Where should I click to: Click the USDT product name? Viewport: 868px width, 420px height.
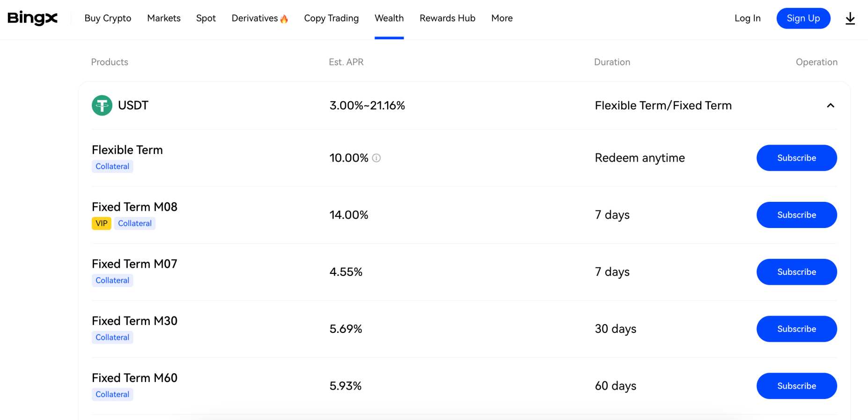(133, 105)
